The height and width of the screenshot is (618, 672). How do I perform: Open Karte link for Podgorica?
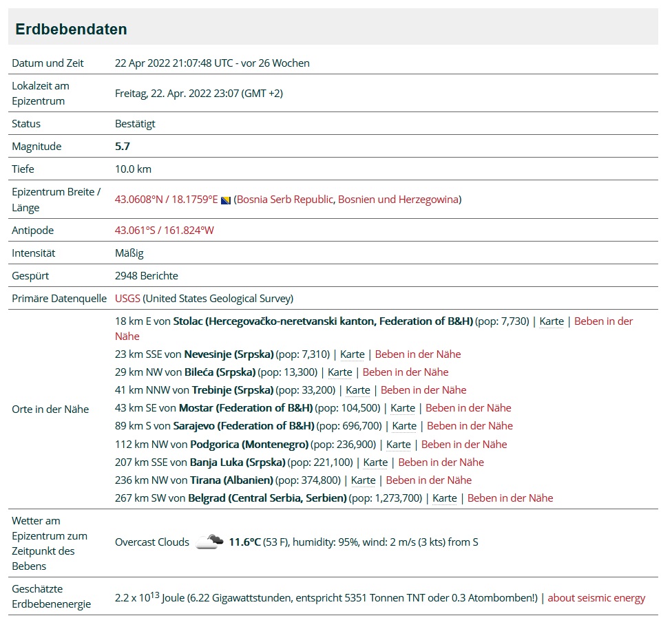click(399, 444)
